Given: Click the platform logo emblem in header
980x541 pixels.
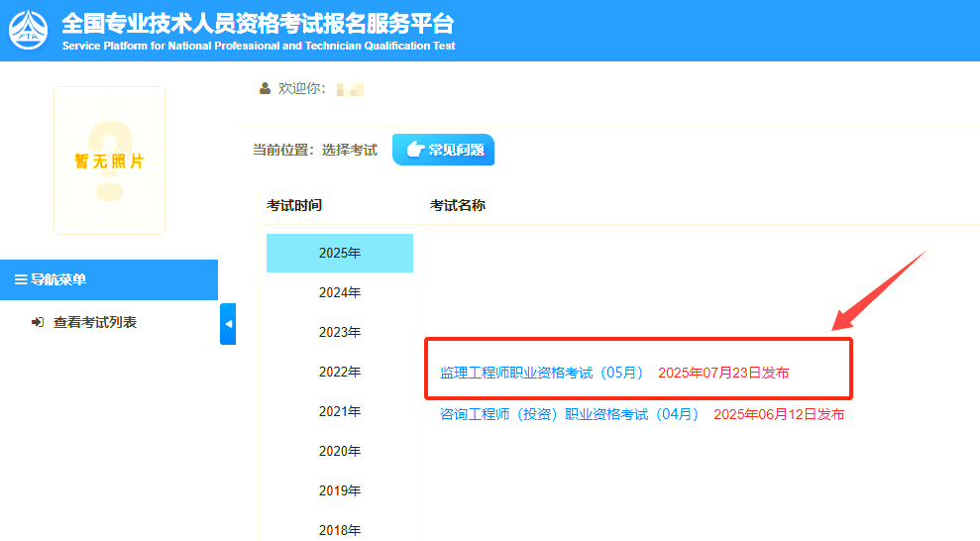Looking at the screenshot, I should point(28,30).
